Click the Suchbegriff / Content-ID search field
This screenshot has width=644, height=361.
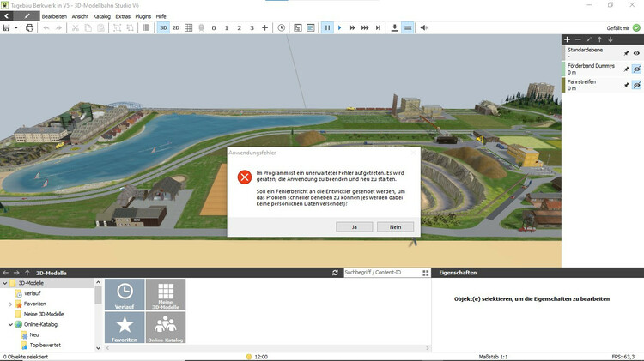click(x=382, y=273)
